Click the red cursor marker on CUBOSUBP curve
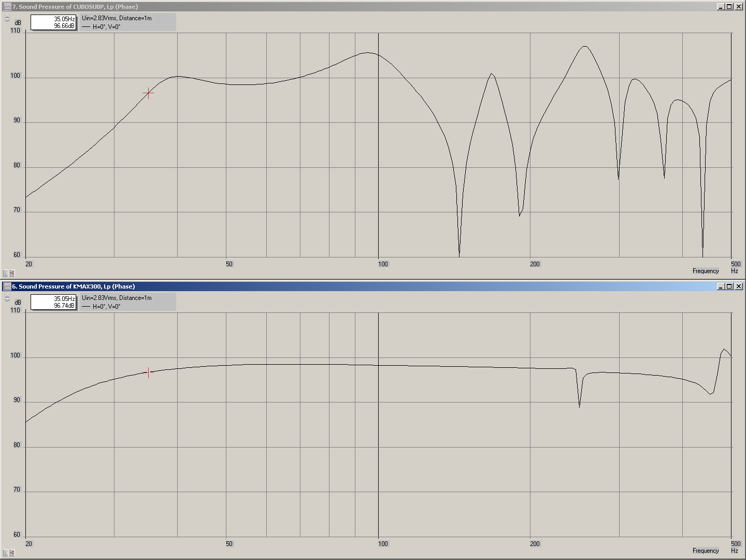 pyautogui.click(x=148, y=93)
